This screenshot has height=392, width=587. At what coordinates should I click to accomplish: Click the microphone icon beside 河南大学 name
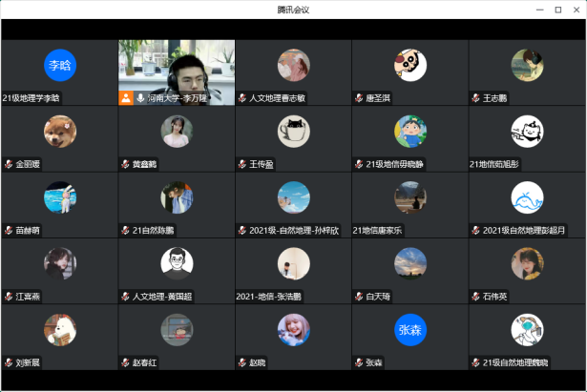(140, 97)
